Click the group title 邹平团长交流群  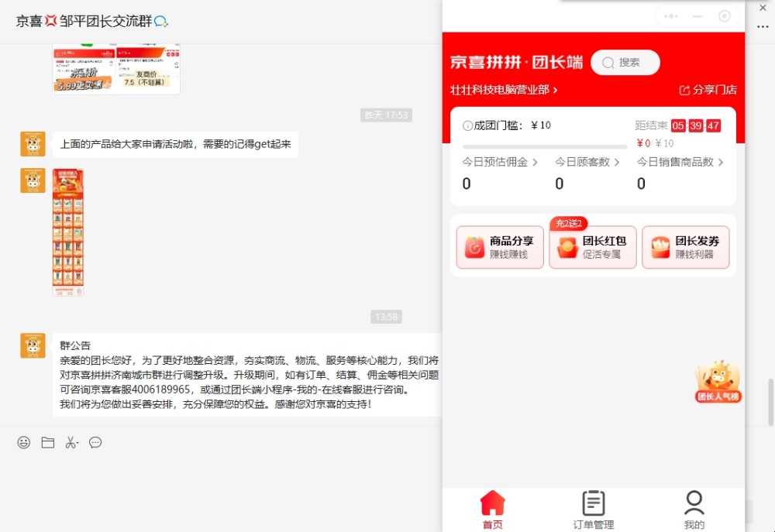coord(92,21)
